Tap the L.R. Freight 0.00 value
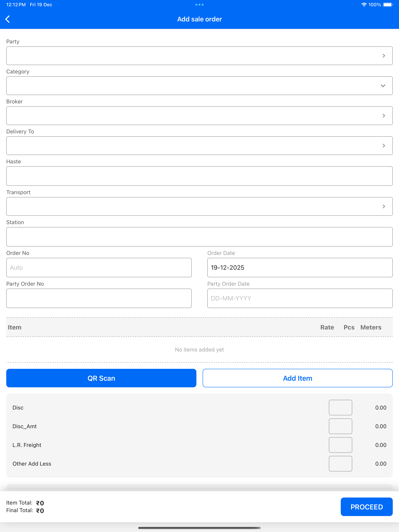 (381, 445)
